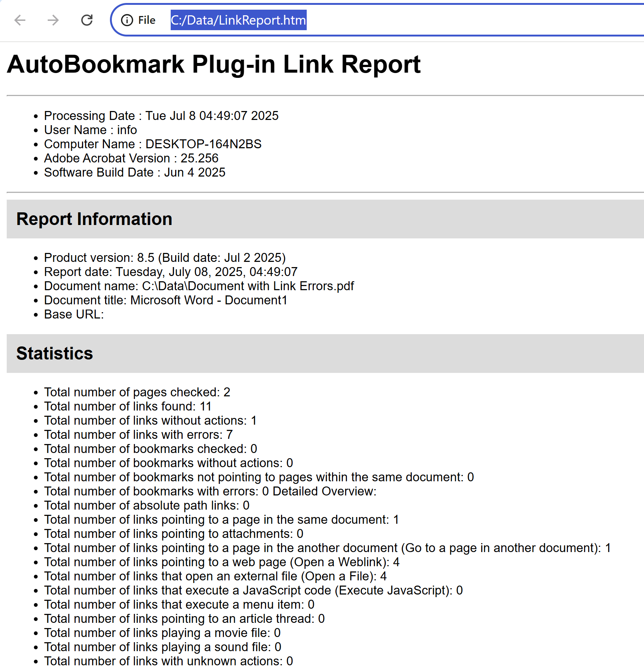Click Total number of links without actions: 1
The image size is (644, 672).
pyautogui.click(x=151, y=421)
